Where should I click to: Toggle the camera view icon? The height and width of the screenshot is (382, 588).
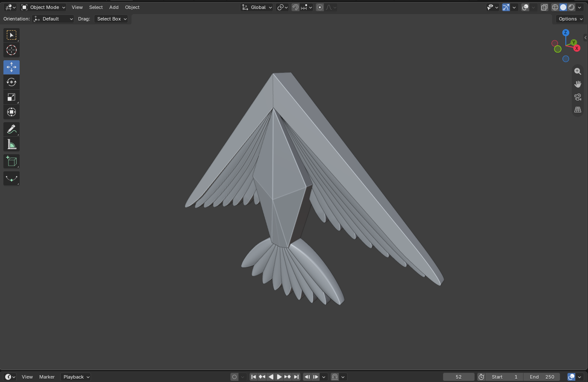(x=578, y=97)
